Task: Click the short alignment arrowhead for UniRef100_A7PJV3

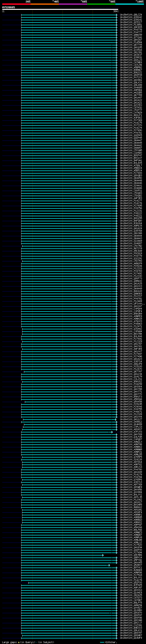Action: [x=112, y=432]
